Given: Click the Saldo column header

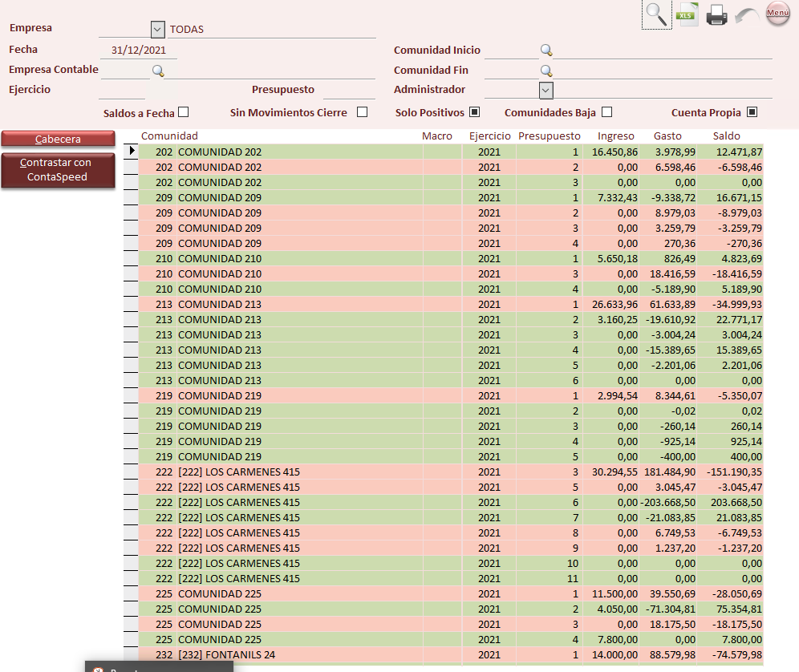Looking at the screenshot, I should [726, 136].
